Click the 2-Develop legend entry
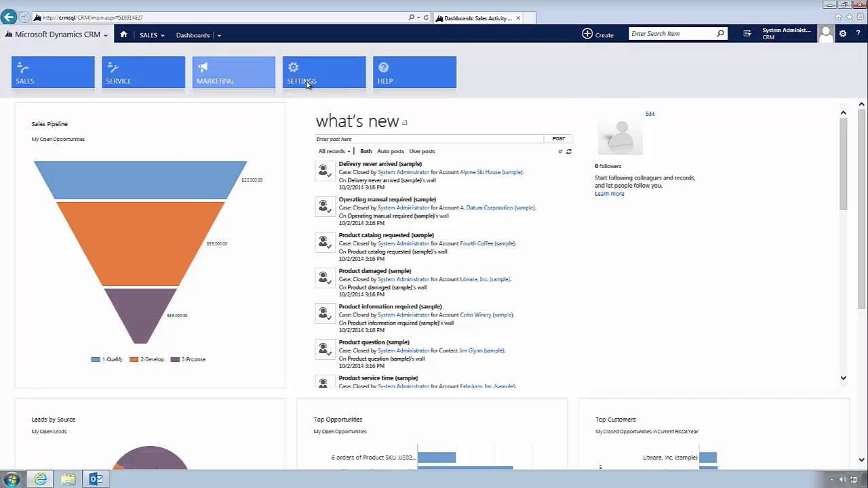Screen dimensions: 868x488 [x=146, y=359]
